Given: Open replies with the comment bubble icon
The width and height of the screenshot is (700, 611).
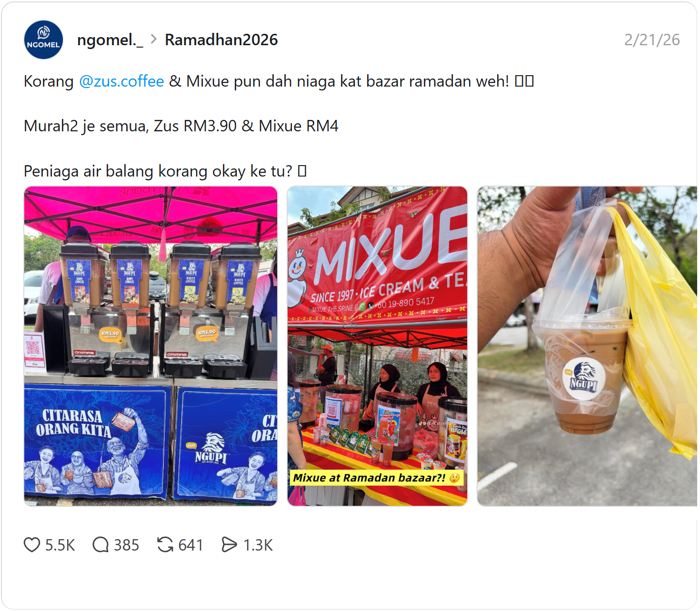Looking at the screenshot, I should tap(100, 544).
